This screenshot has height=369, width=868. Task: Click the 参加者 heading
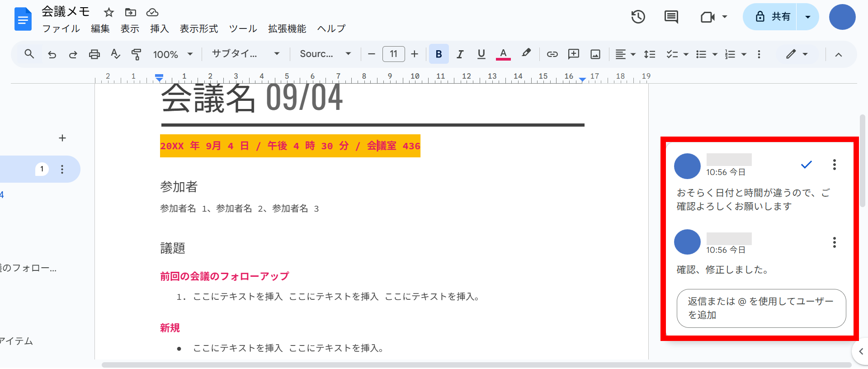(179, 187)
